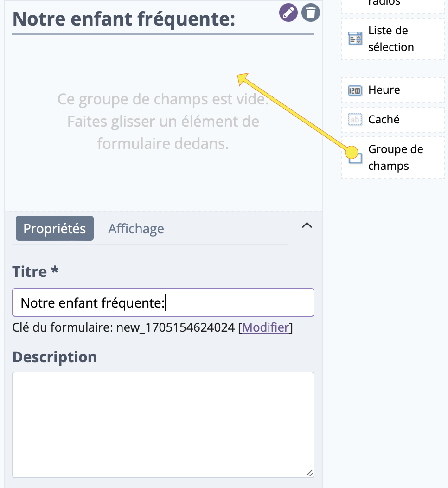Click inside the Description text area

coord(163,425)
